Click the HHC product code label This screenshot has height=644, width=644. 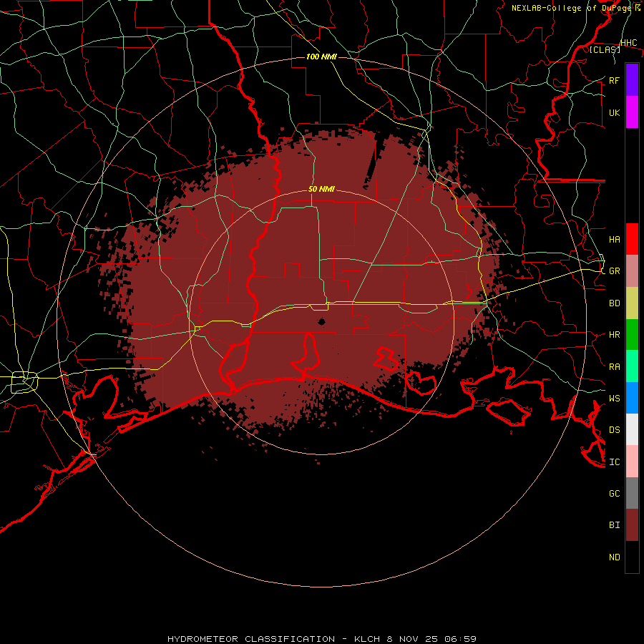pos(628,43)
